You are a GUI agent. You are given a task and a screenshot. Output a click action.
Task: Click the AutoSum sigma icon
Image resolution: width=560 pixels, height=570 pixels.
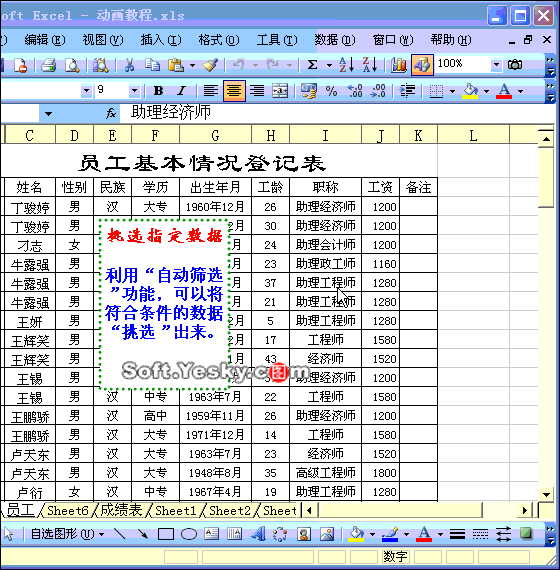pyautogui.click(x=312, y=65)
